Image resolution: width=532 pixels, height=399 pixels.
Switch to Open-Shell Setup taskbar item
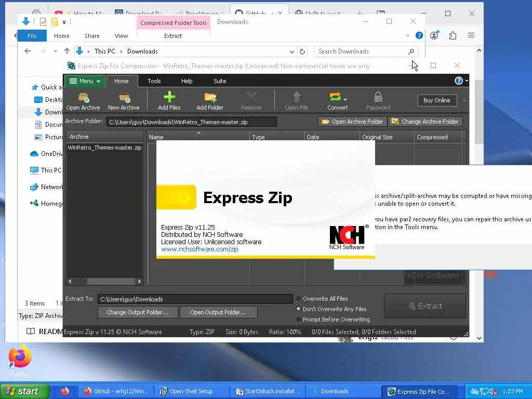tap(191, 391)
